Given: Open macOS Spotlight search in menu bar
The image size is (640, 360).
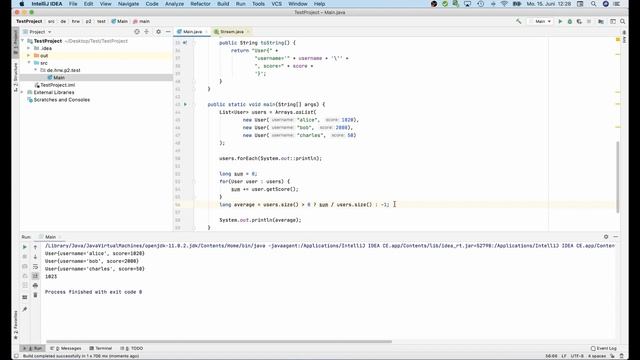Looking at the screenshot, I should tap(593, 4).
